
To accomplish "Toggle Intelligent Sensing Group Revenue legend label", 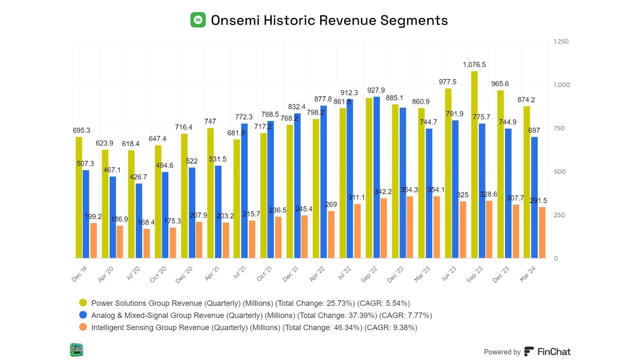I will (254, 327).
